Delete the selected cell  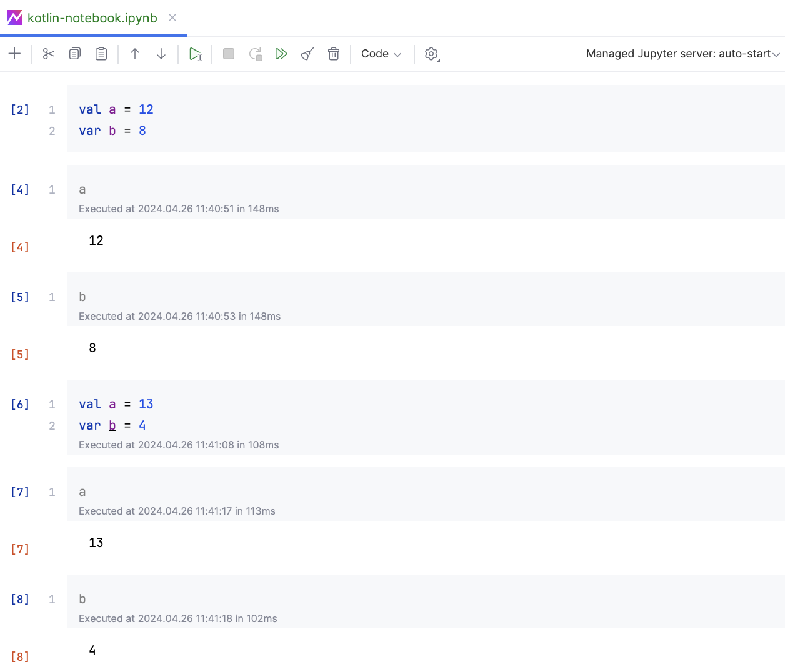[334, 54]
